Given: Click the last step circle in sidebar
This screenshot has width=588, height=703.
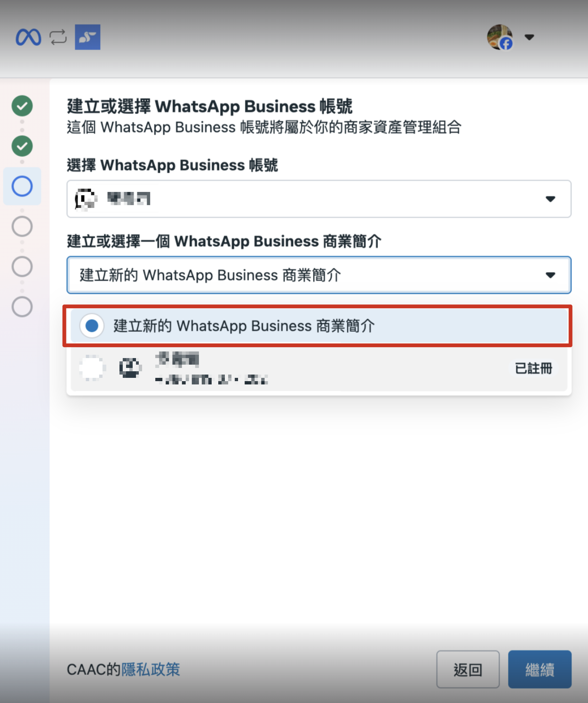Looking at the screenshot, I should point(22,307).
